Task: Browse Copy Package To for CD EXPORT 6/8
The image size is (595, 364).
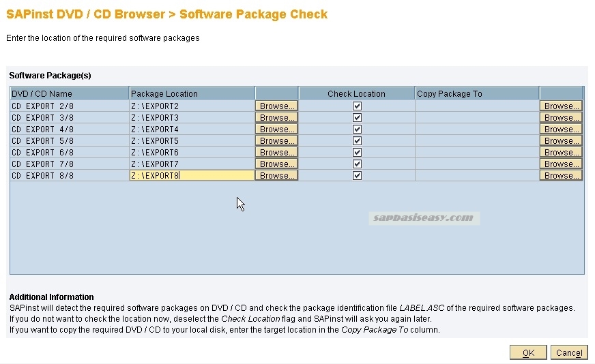Action: 562,153
